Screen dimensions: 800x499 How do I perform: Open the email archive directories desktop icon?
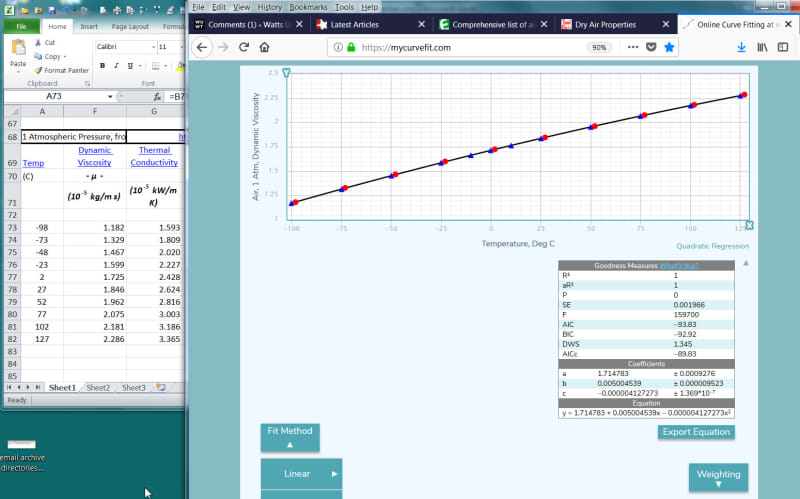(x=22, y=455)
